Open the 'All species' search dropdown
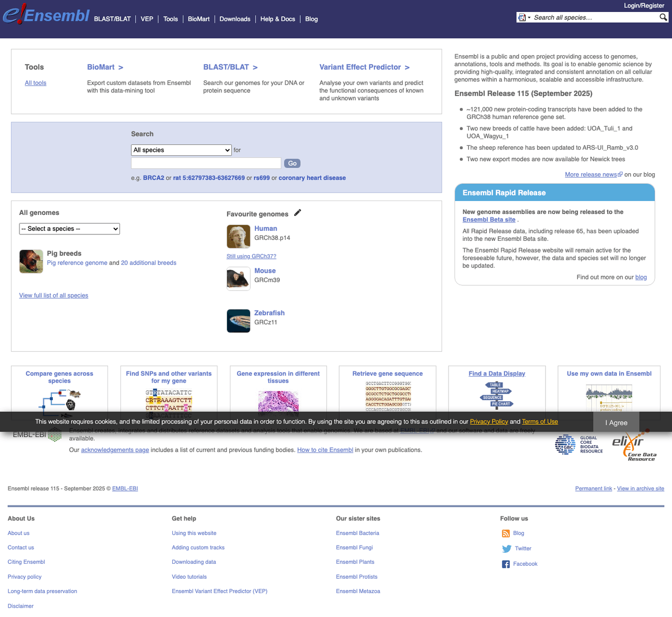 click(181, 150)
